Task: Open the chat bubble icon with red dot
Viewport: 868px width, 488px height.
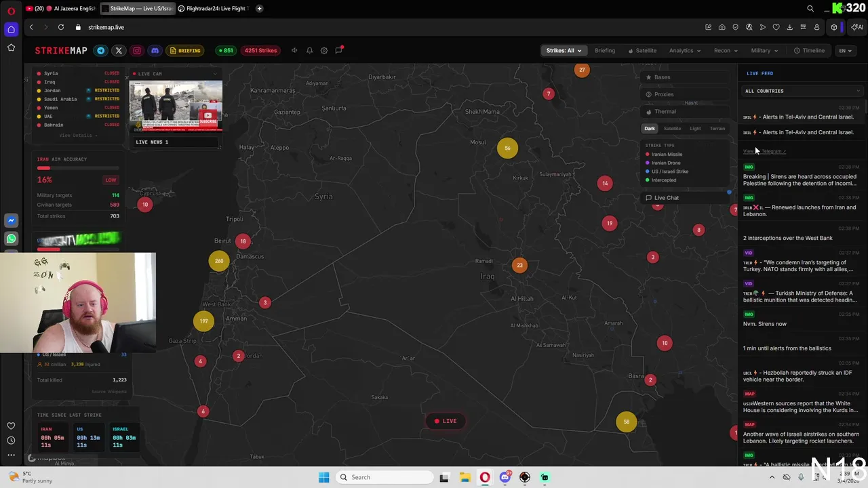Action: pos(339,50)
